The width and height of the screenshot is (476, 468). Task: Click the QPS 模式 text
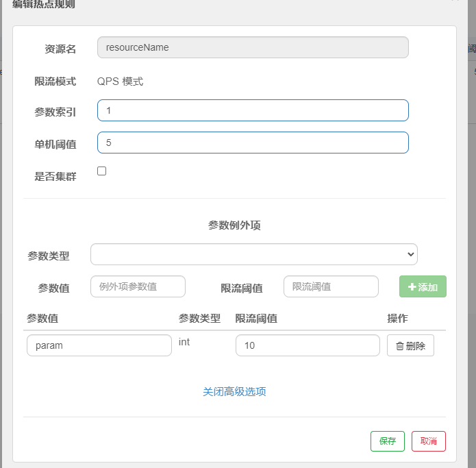click(x=121, y=82)
